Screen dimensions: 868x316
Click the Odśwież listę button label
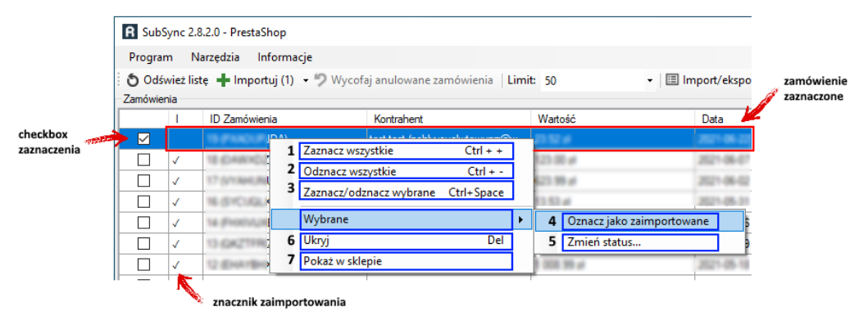pyautogui.click(x=175, y=81)
